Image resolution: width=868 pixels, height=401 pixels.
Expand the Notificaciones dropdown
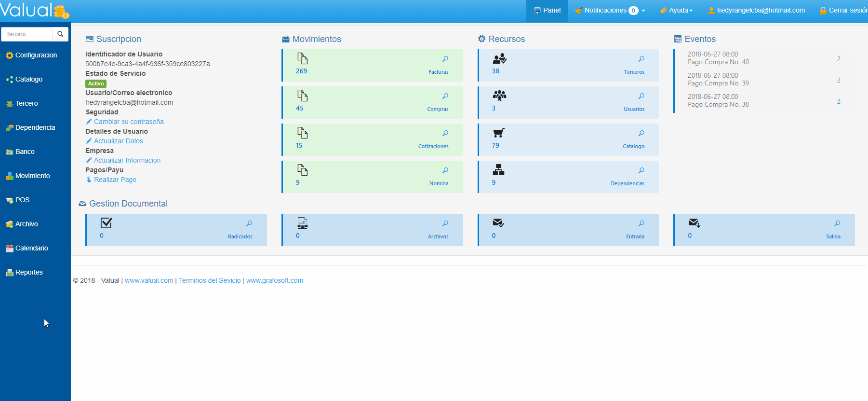(x=610, y=11)
